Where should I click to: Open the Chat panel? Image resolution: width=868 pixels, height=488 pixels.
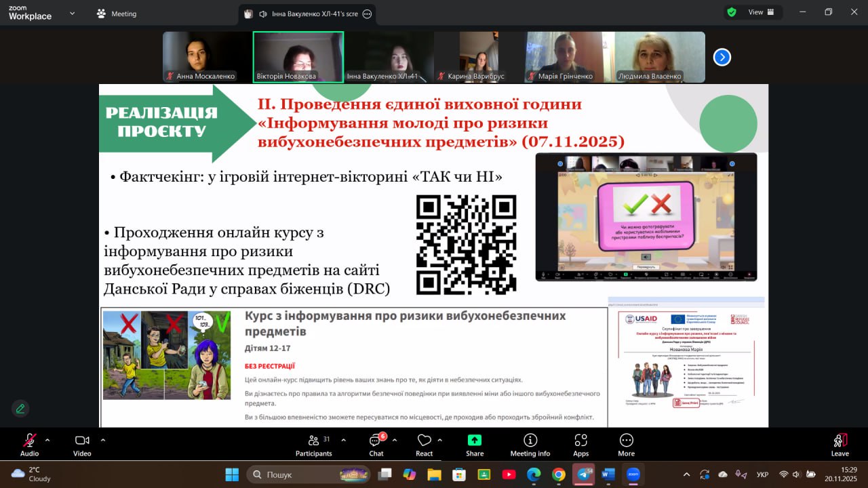[x=376, y=444]
